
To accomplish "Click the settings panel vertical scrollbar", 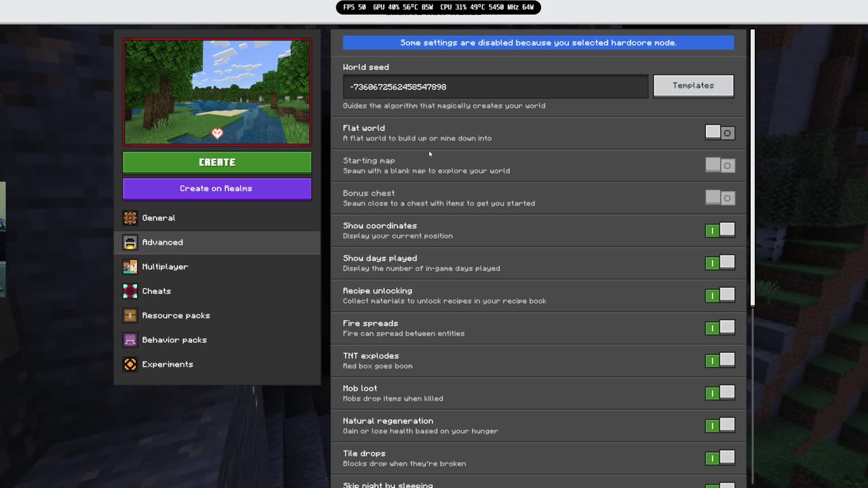I will (752, 168).
